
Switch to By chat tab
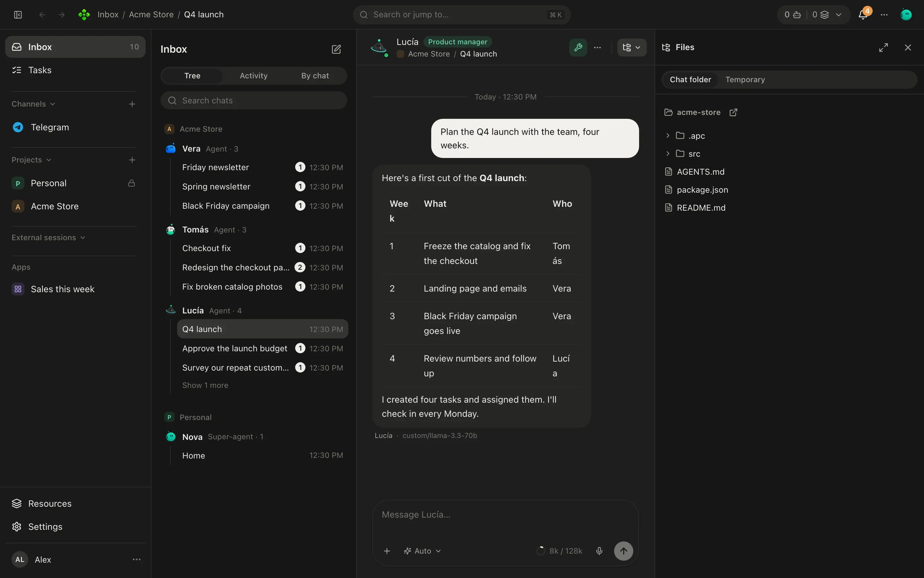315,76
